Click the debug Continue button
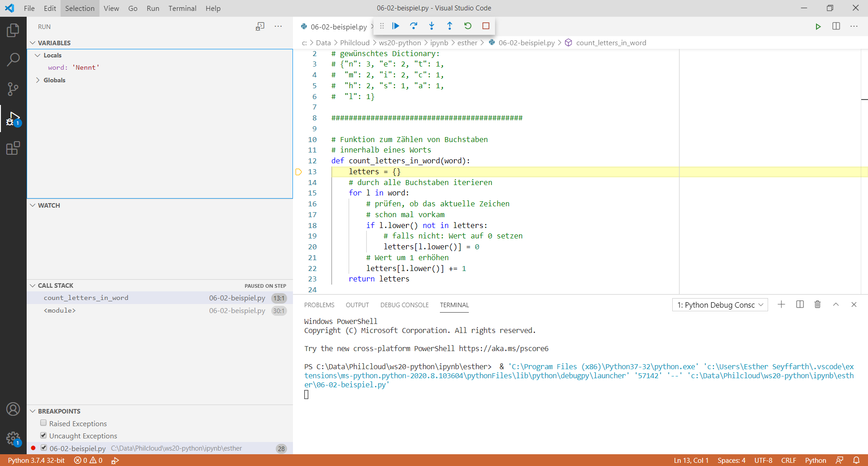Image resolution: width=868 pixels, height=466 pixels. [396, 26]
